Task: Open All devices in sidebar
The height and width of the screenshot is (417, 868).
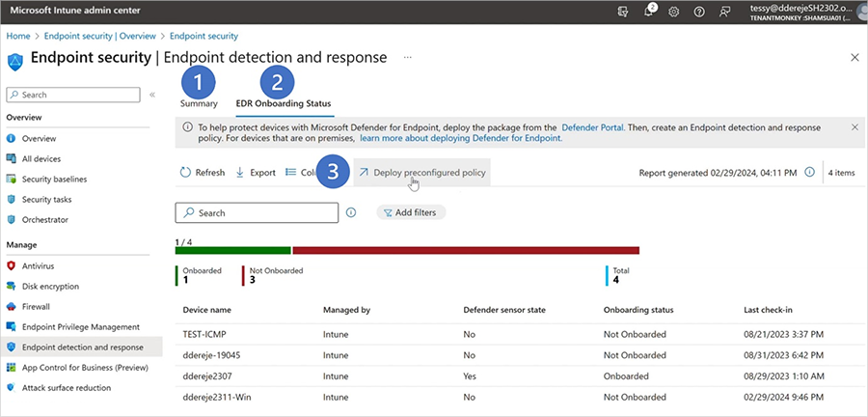Action: click(x=41, y=159)
